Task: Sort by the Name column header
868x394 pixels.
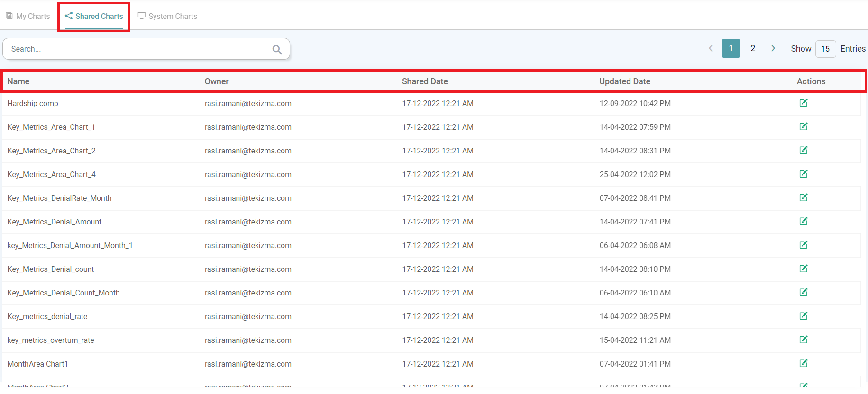Action: pos(18,81)
